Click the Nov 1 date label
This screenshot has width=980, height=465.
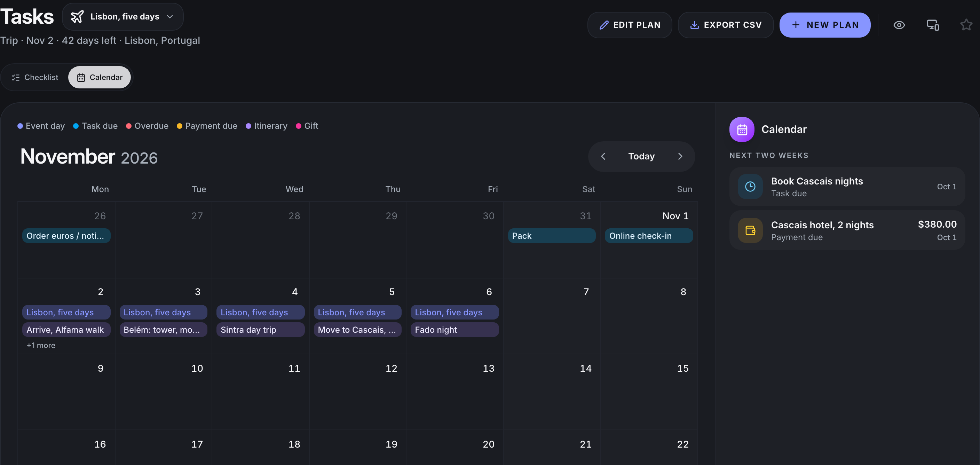[x=675, y=216]
